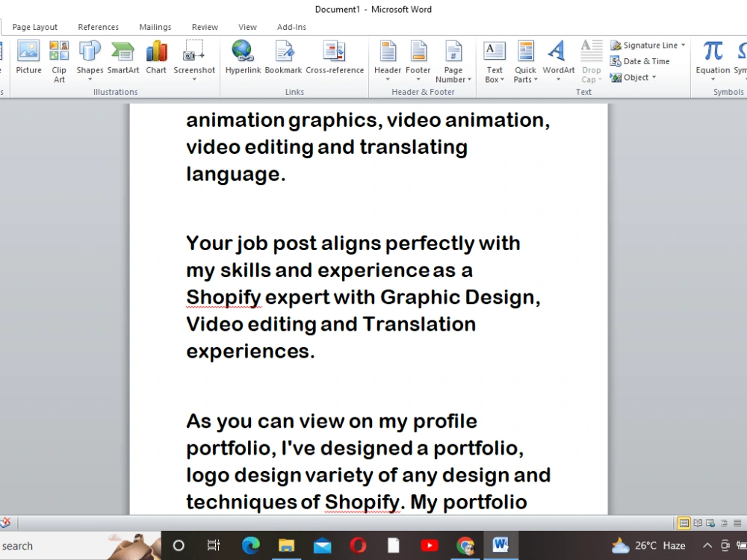Open the Mailings tab
Viewport: 747px width, 560px height.
[x=155, y=27]
